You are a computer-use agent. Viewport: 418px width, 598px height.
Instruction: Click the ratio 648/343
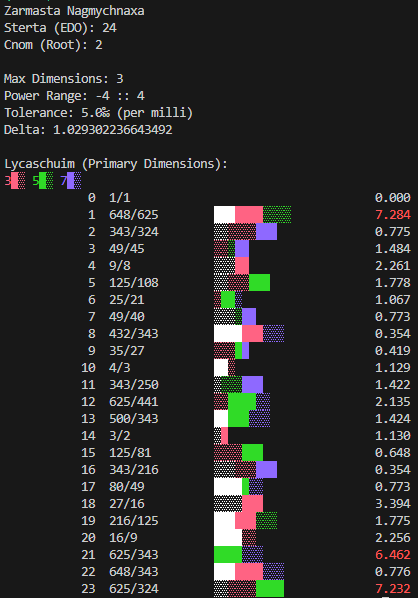134,571
